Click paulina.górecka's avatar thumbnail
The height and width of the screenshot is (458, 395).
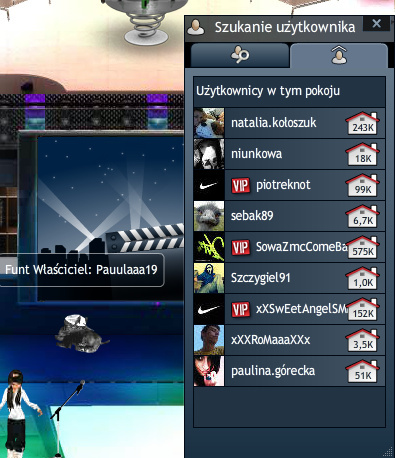(x=209, y=371)
